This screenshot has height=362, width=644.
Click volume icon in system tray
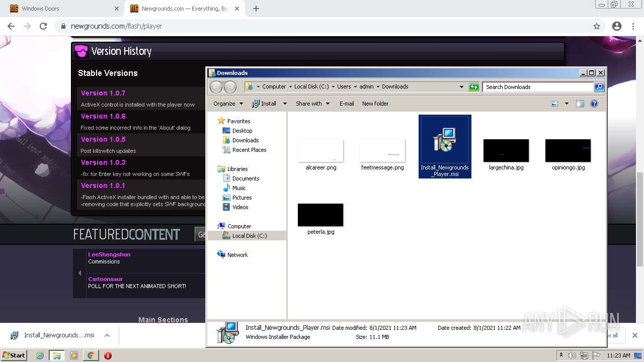[572, 355]
